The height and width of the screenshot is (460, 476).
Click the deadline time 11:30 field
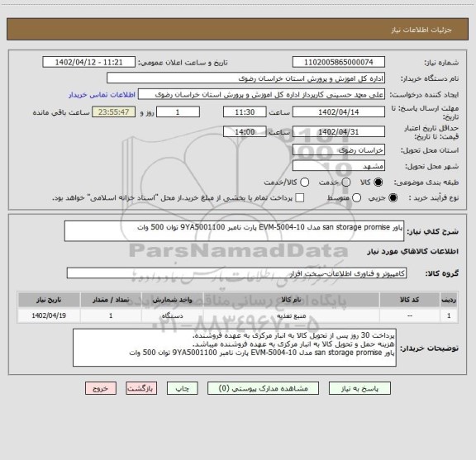(x=245, y=112)
